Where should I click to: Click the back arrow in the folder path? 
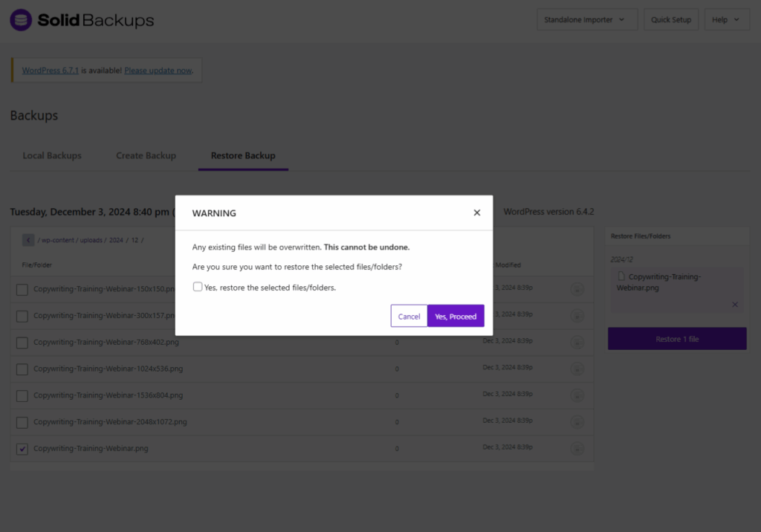[x=28, y=240]
